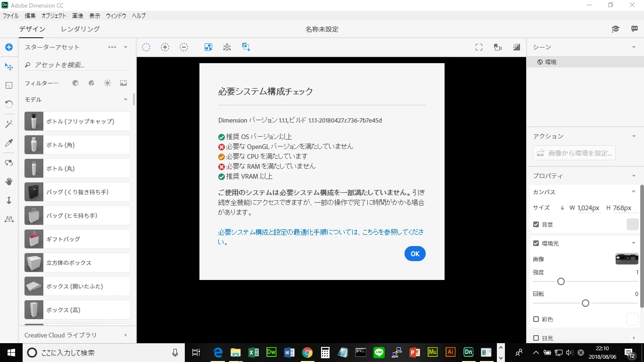Open Excel from the taskbar

[x=254, y=353]
